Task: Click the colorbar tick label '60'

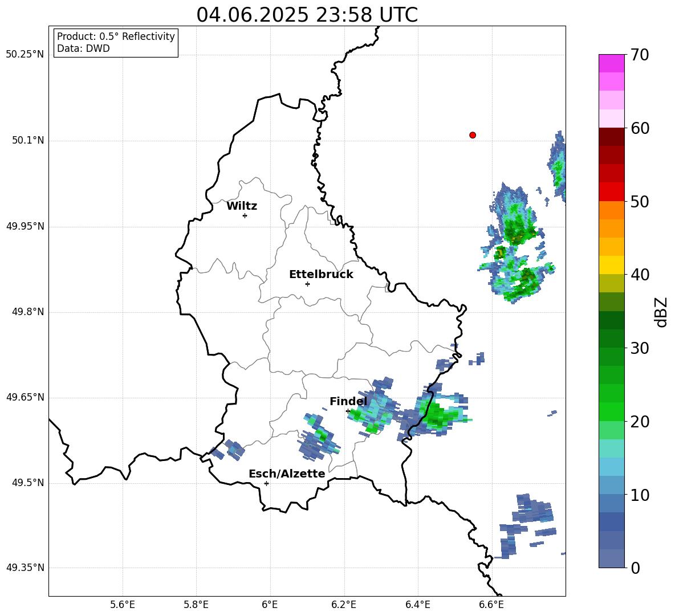Action: point(639,128)
